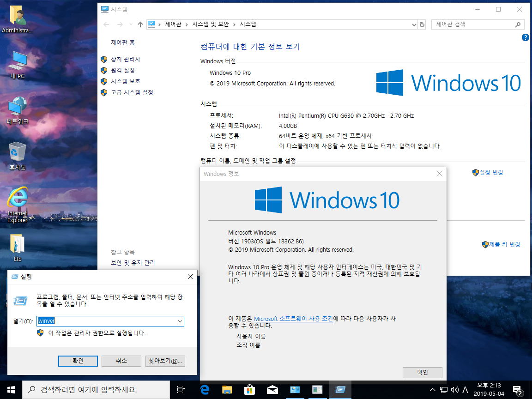Viewport: 532px width, 399px height.
Task: Expand the Run command history dropdown
Action: (180, 321)
